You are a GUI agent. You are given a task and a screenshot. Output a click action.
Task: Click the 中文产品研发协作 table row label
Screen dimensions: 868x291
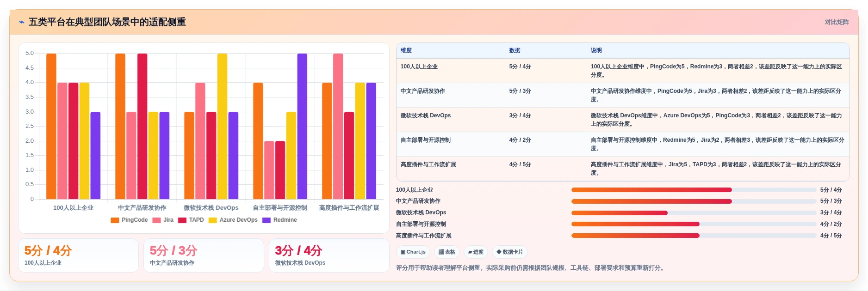click(x=423, y=91)
